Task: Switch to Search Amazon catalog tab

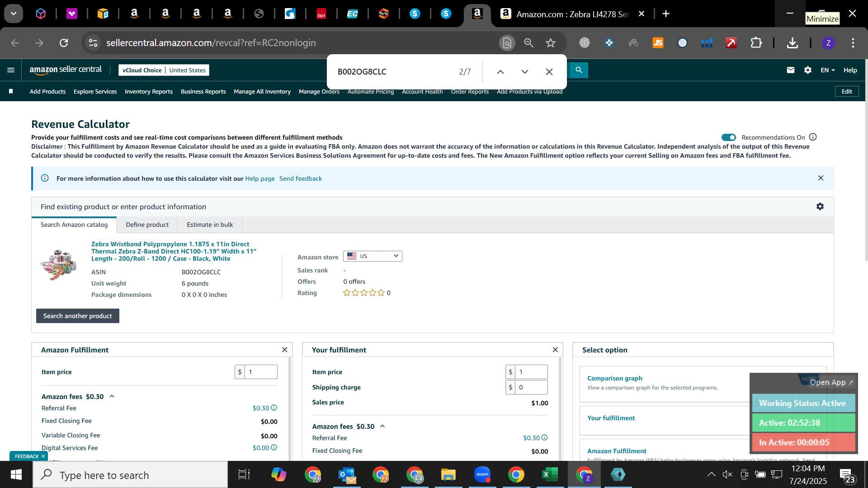Action: pyautogui.click(x=74, y=225)
